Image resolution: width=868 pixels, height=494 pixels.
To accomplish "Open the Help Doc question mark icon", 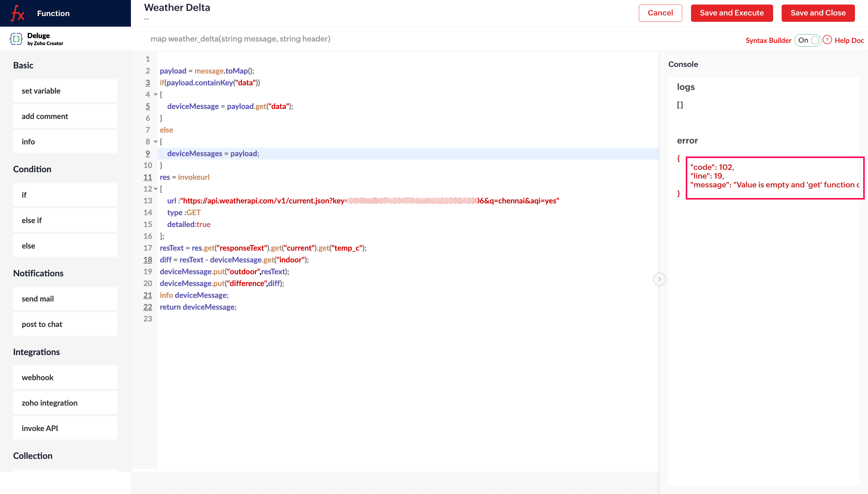I will click(x=827, y=40).
